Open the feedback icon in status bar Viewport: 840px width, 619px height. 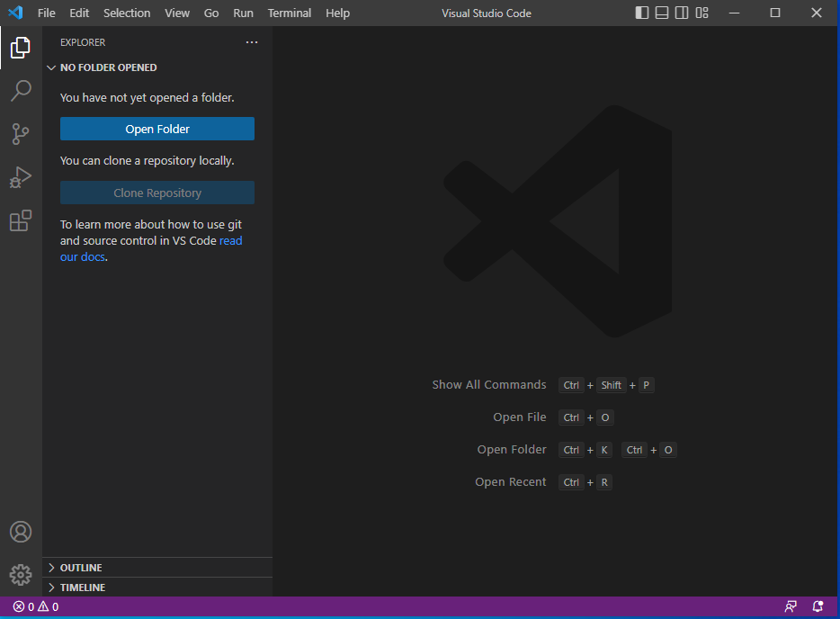(791, 606)
